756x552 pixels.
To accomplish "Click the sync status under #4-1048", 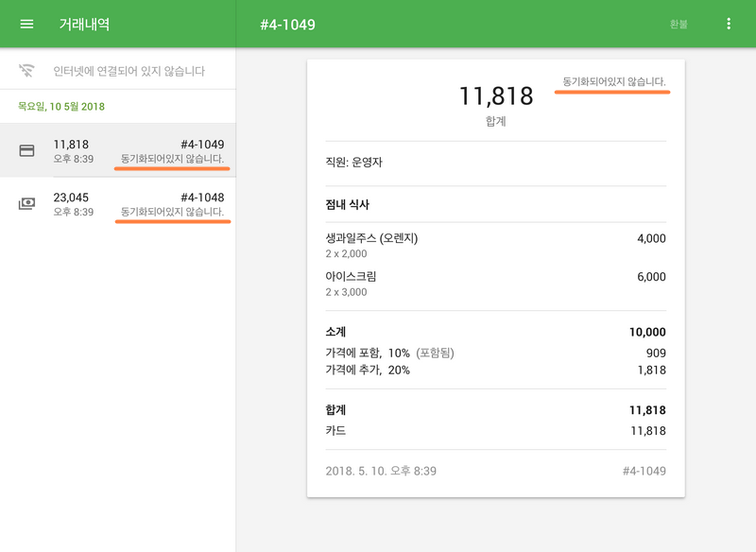I will click(x=172, y=213).
